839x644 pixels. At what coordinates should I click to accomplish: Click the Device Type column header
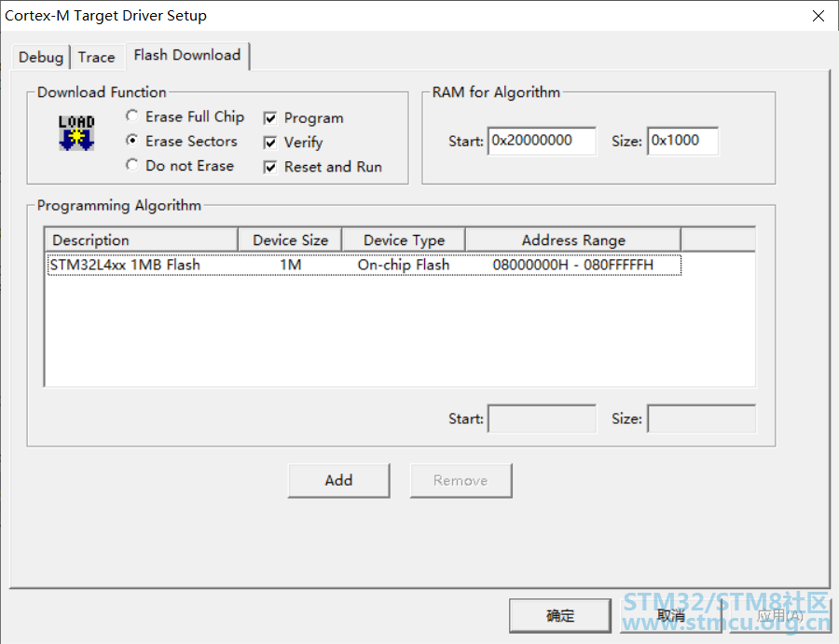404,240
